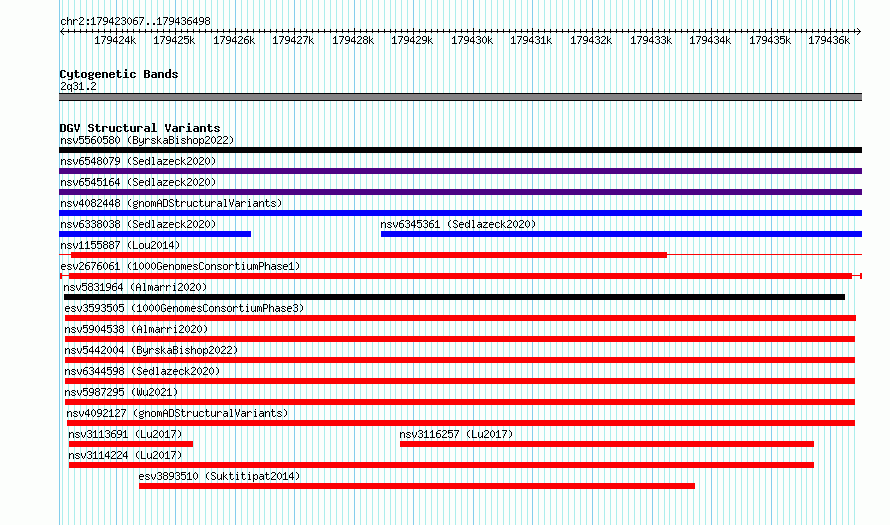The image size is (890, 525).
Task: Click the red esv2676061 variant bar
Action: (460, 276)
